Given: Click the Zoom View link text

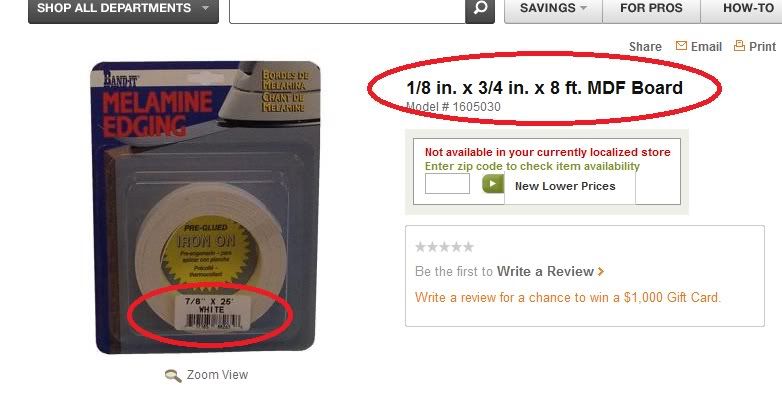Looking at the screenshot, I should coord(217,375).
